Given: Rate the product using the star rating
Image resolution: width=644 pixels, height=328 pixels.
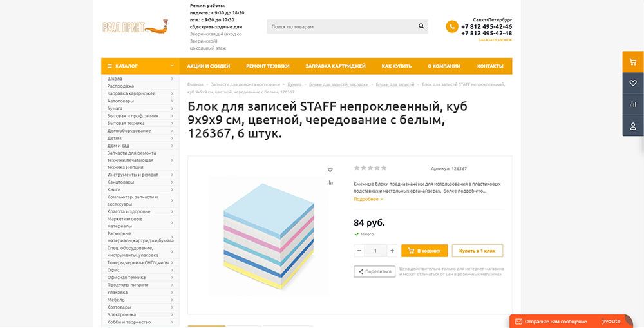Looking at the screenshot, I should 370,168.
